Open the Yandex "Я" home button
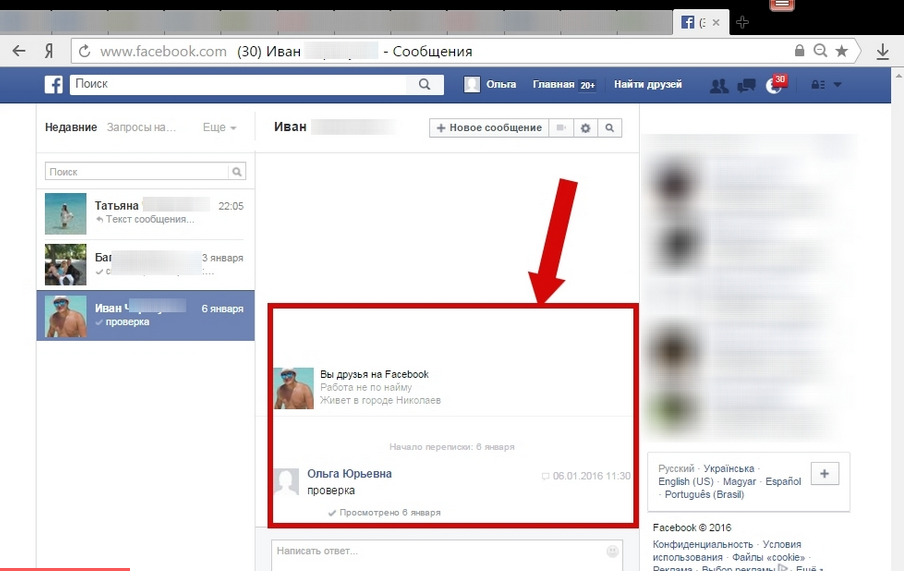Screen dimensions: 904x571 [x=49, y=51]
